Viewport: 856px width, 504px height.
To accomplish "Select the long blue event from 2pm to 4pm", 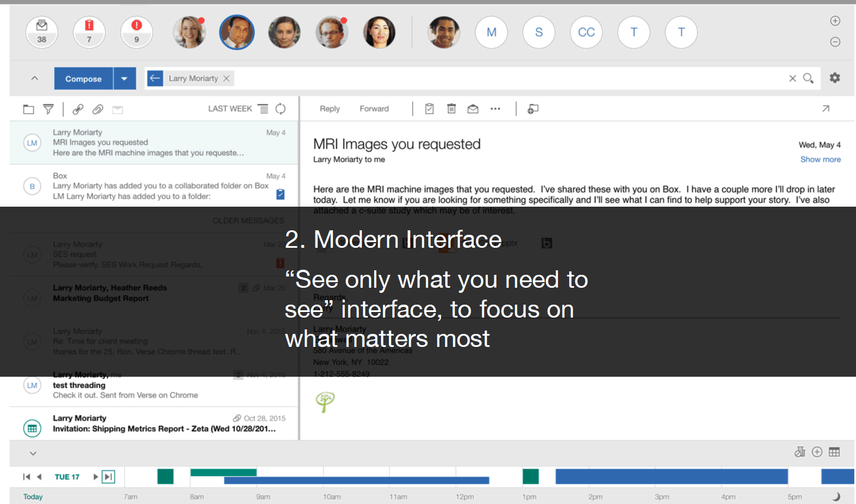I will (672, 476).
